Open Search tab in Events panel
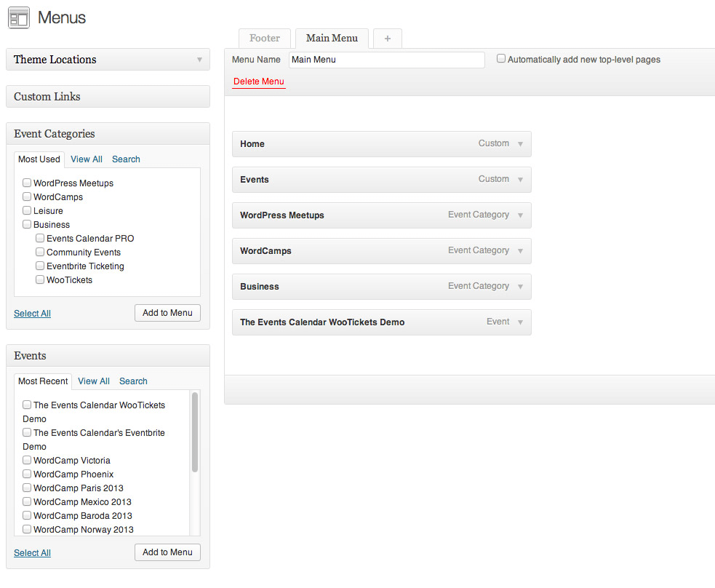 pos(133,381)
